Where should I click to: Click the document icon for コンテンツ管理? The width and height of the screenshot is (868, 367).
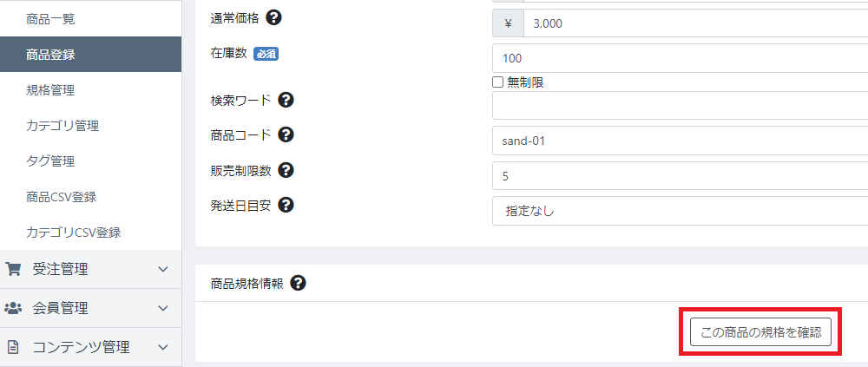tap(12, 348)
